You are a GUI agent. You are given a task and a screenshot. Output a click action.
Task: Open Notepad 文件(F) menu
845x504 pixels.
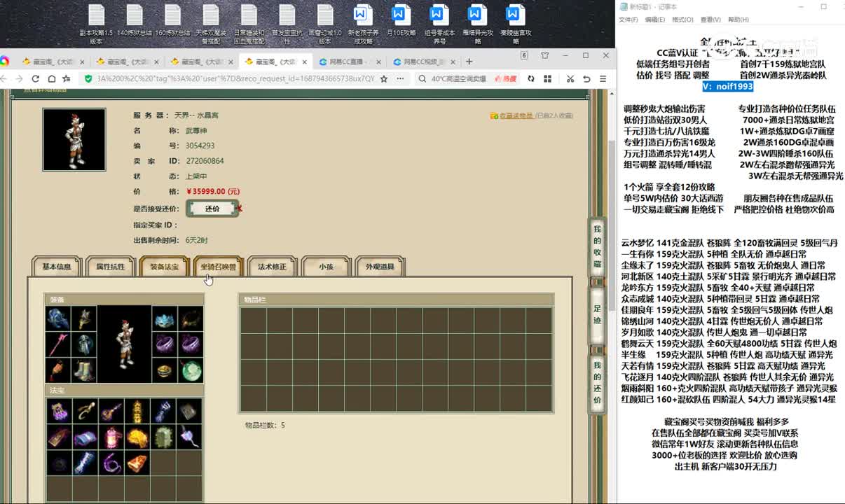[x=628, y=20]
